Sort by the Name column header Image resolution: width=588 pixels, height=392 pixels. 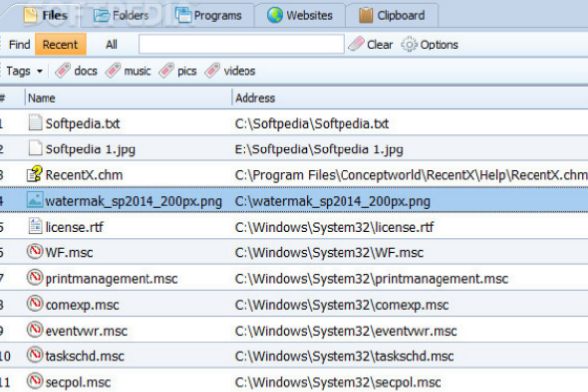pos(128,98)
